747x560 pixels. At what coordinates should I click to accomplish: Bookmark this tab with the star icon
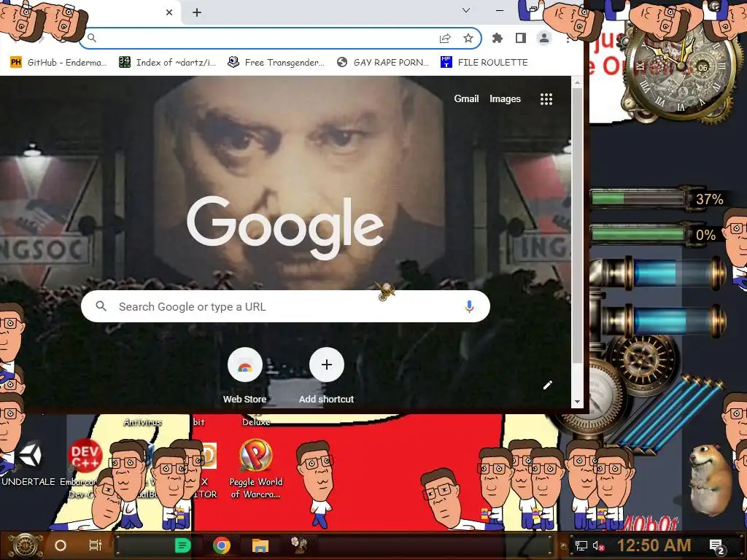click(468, 38)
